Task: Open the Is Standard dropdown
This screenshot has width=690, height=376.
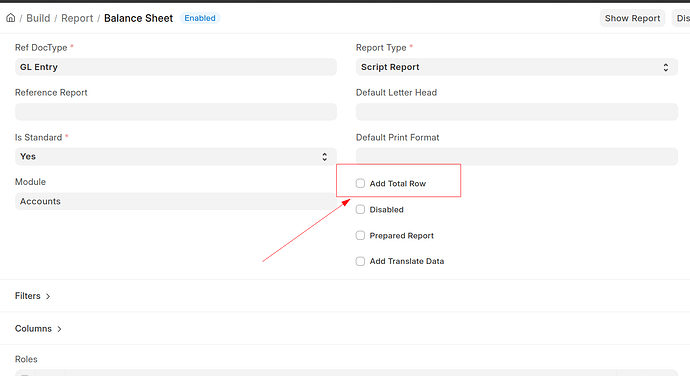Action: (176, 156)
